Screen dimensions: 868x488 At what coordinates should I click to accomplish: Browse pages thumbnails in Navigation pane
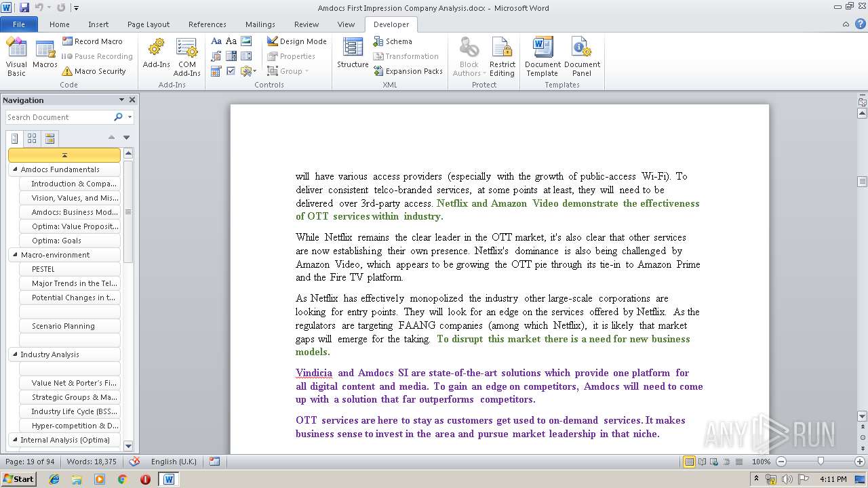tap(32, 138)
